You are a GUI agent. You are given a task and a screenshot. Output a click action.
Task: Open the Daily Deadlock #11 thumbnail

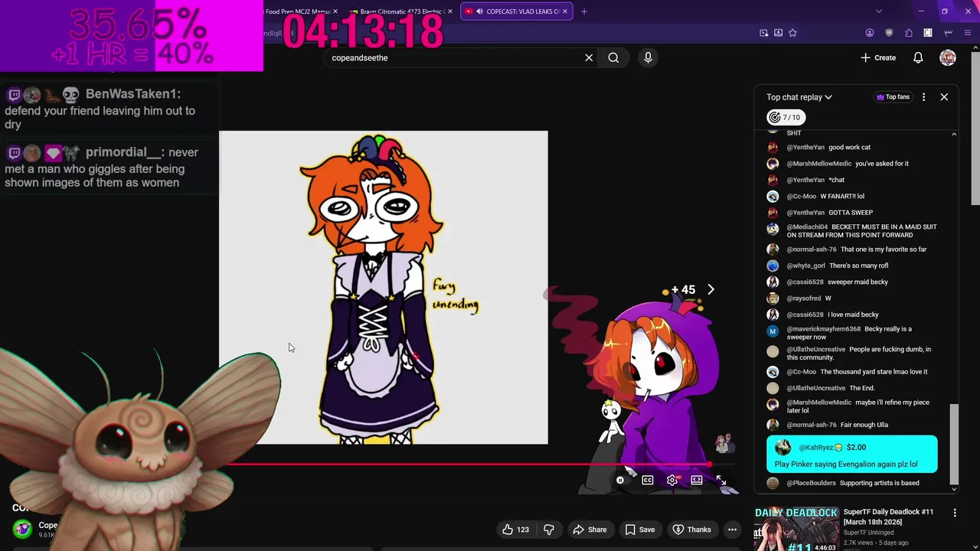[x=796, y=528]
